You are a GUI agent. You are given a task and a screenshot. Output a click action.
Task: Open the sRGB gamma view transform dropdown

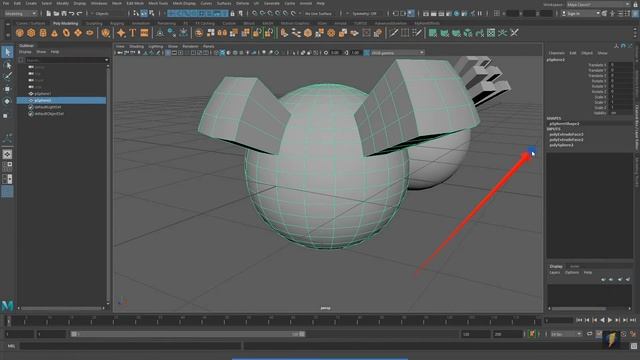(398, 53)
